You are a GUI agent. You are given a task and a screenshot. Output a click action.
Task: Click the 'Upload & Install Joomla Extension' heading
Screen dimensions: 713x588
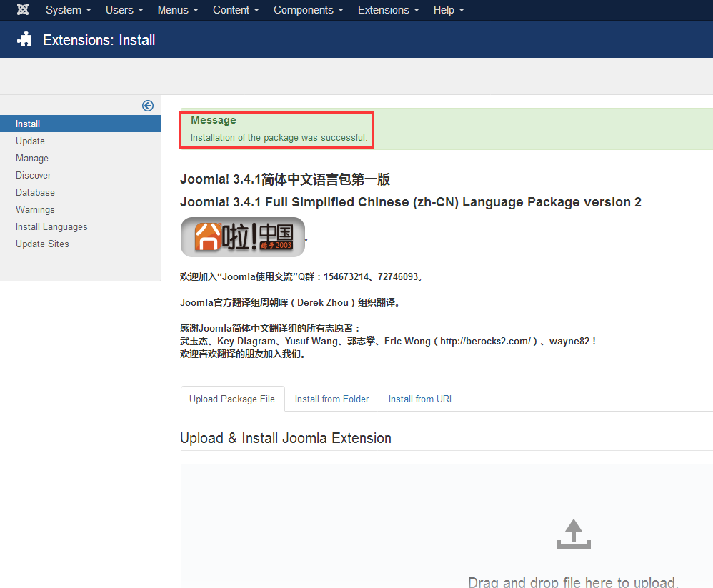(x=286, y=438)
